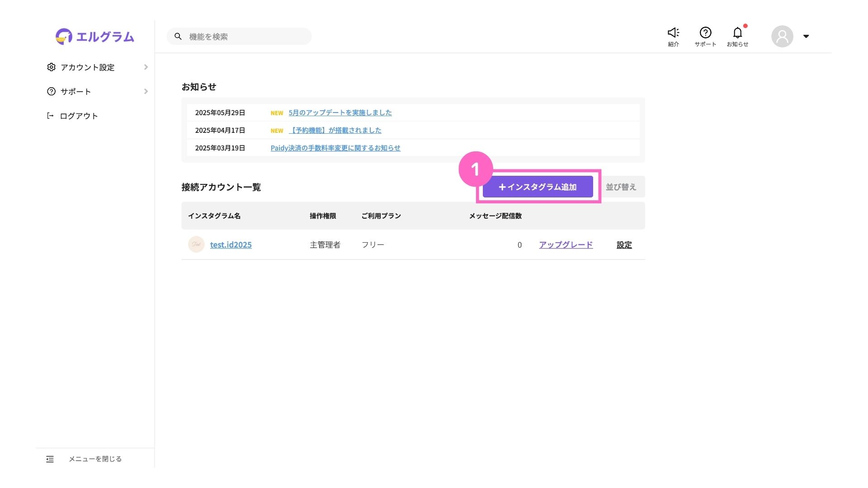Click the 操作権限 column header
This screenshot has height=488, width=868.
pos(323,216)
